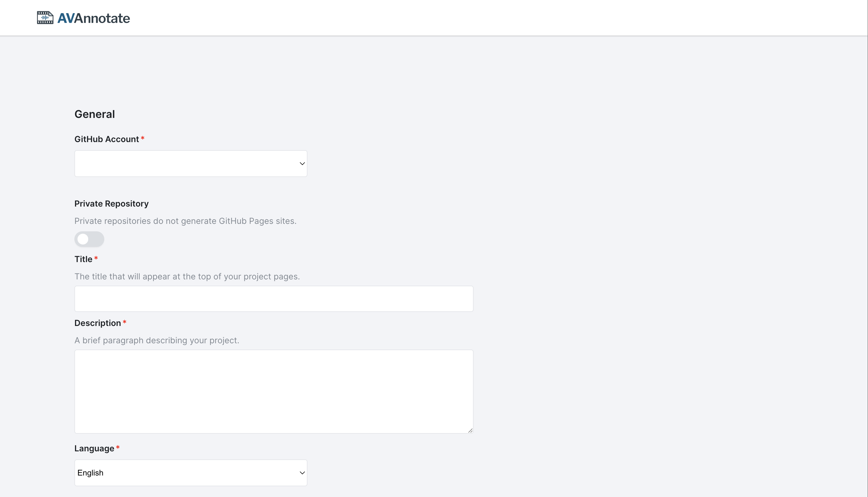This screenshot has width=868, height=497.
Task: Click the red asterisk beside GitHub Account
Action: pos(143,138)
